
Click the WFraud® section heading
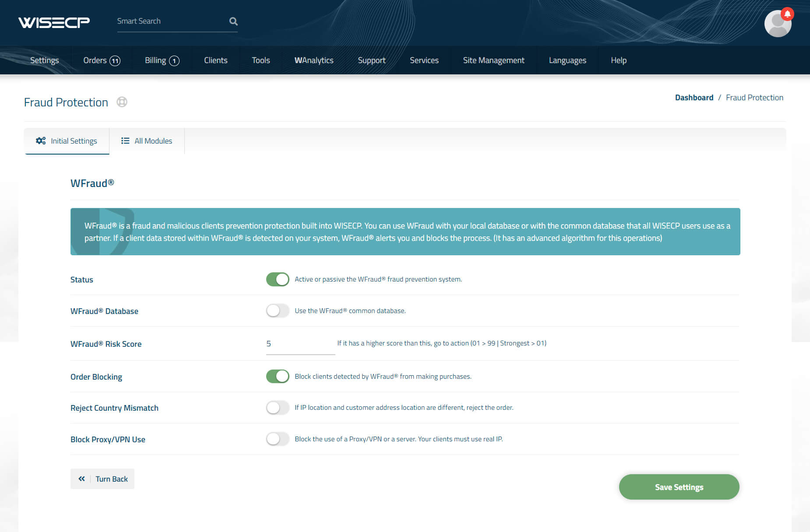pyautogui.click(x=92, y=183)
